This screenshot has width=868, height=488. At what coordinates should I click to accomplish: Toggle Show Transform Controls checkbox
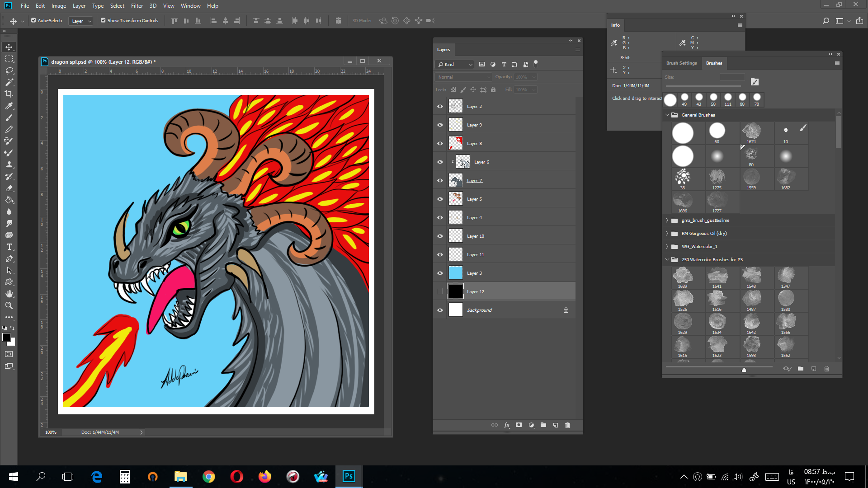pos(103,20)
